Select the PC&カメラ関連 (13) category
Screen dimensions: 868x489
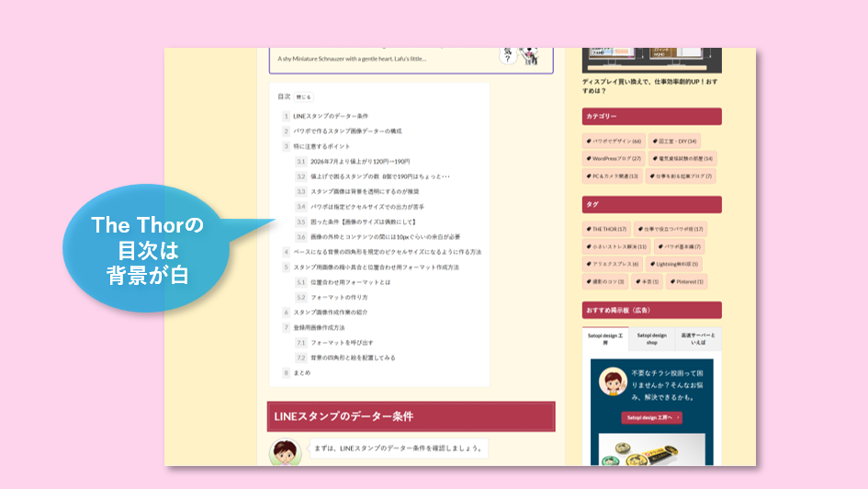coord(613,176)
